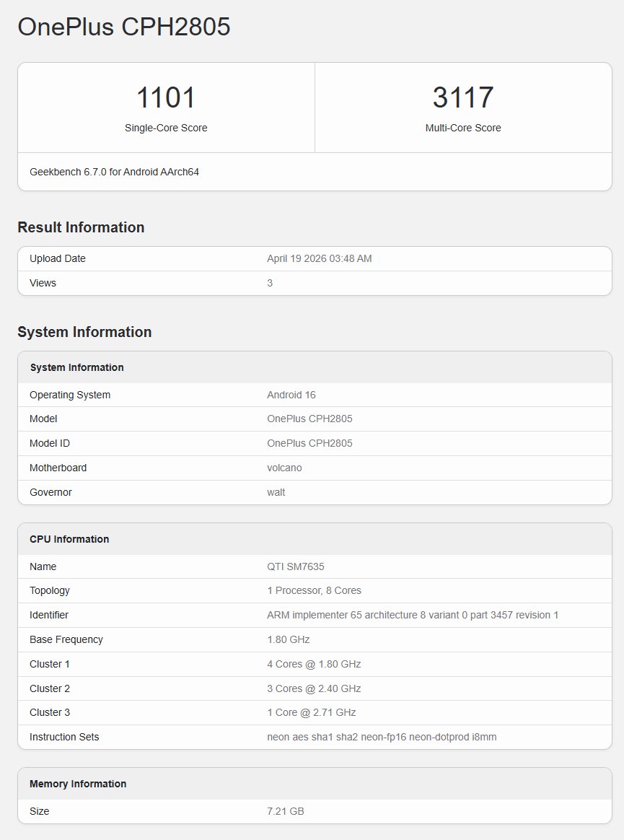Click the OnePlus CPH2805 page title
Viewport: 624px width, 840px height.
[x=124, y=27]
